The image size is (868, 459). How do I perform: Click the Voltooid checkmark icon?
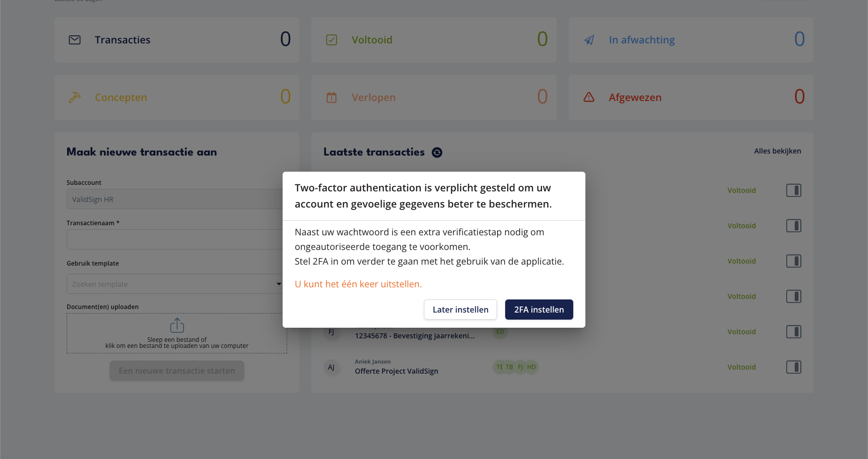tap(332, 40)
